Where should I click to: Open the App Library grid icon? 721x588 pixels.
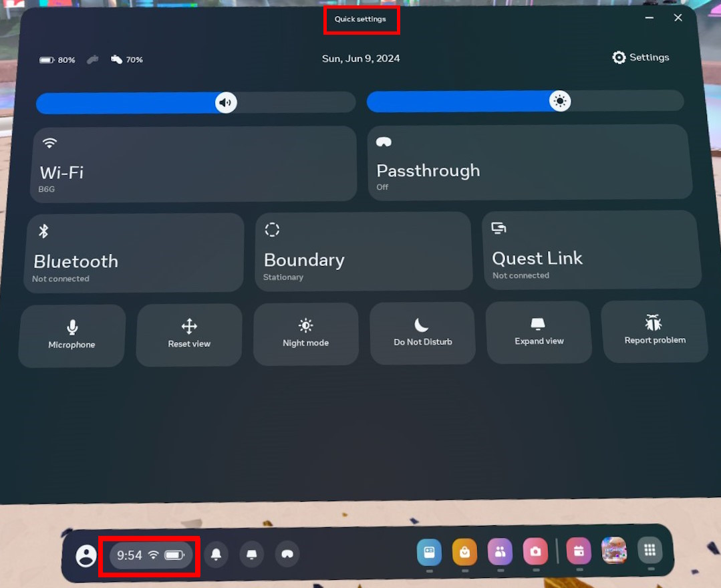click(x=650, y=551)
